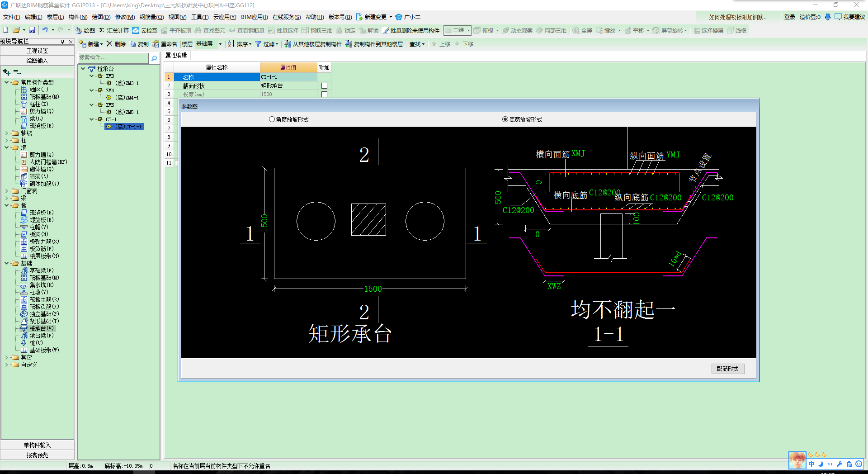Select 独立基础(P) in navigation tree
The image size is (868, 474).
[44, 314]
